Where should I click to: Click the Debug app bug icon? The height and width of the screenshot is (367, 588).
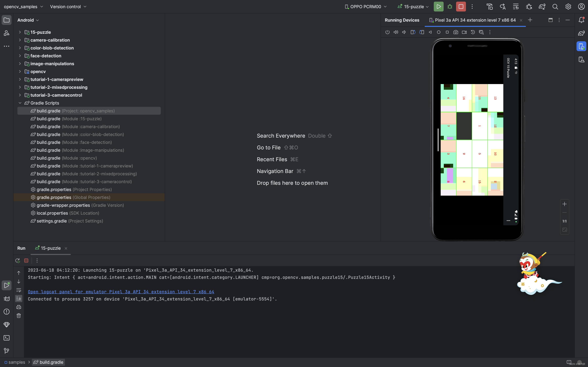coord(450,7)
